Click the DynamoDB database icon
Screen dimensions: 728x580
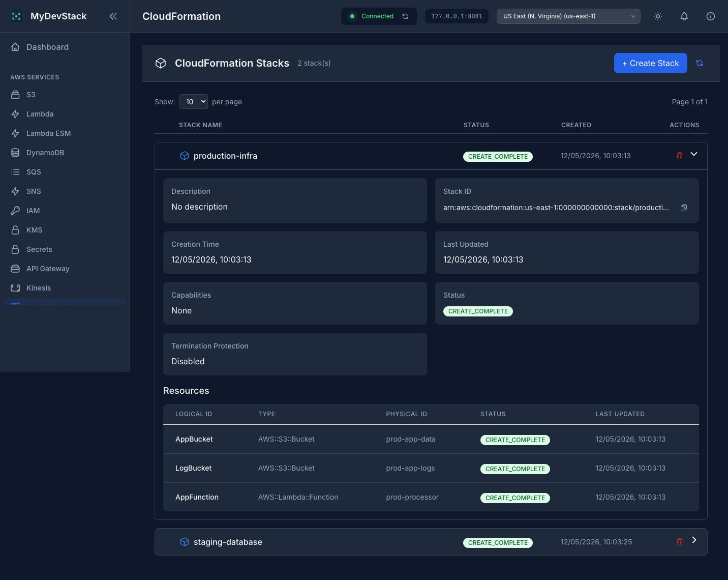[15, 153]
